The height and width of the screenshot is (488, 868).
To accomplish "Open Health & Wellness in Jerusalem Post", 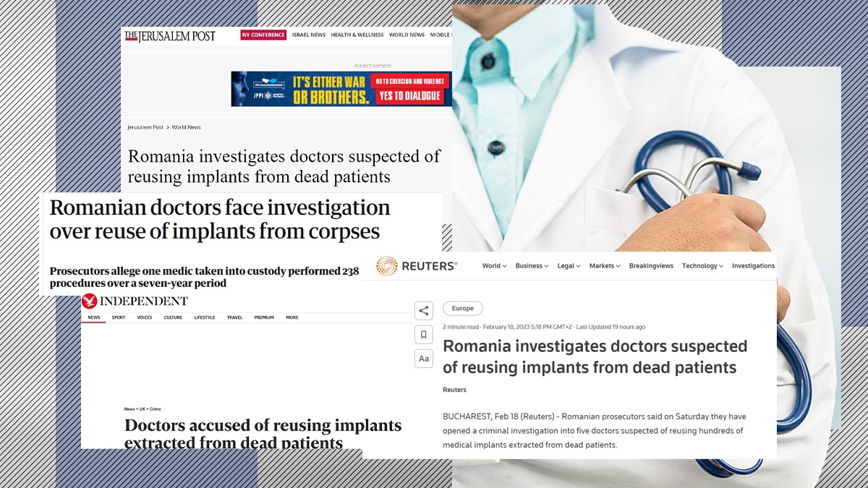I will coord(357,35).
